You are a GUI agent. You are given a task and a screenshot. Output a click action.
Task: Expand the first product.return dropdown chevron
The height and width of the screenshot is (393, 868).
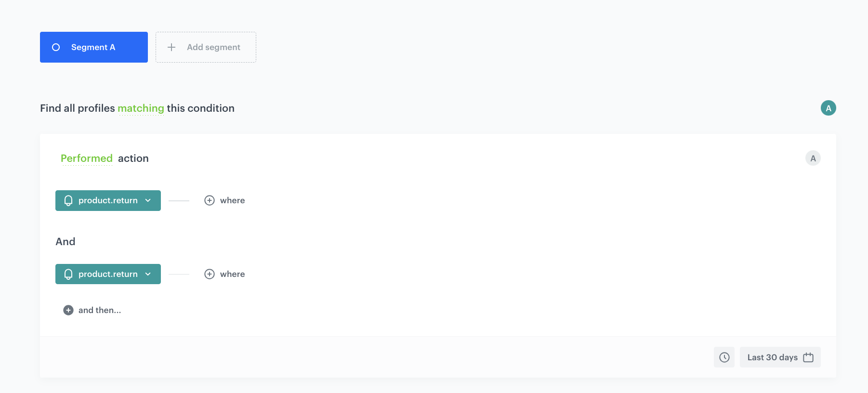tap(148, 200)
